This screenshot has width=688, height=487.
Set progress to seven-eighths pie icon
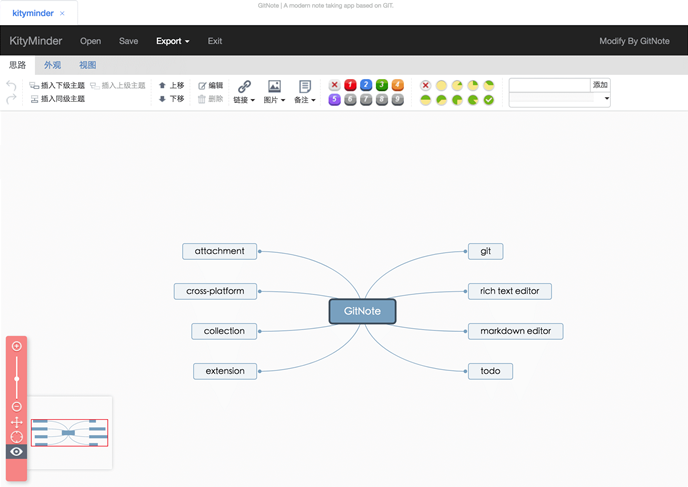tap(473, 100)
